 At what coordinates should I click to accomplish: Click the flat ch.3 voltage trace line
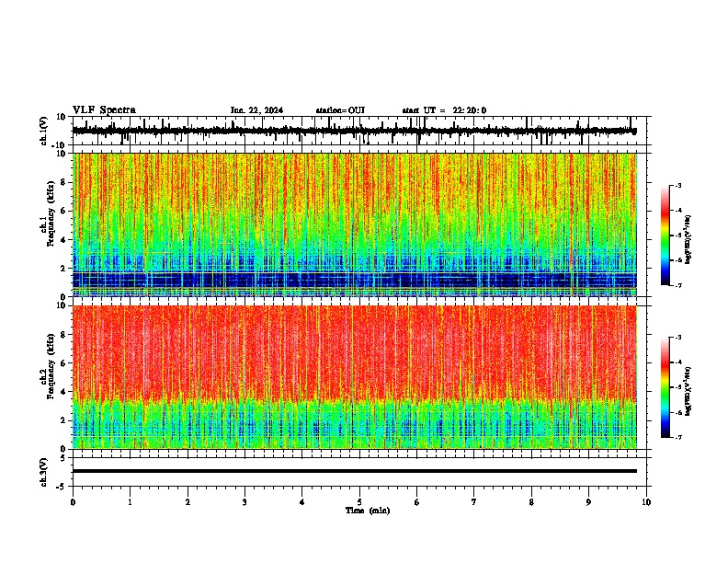coord(354,471)
